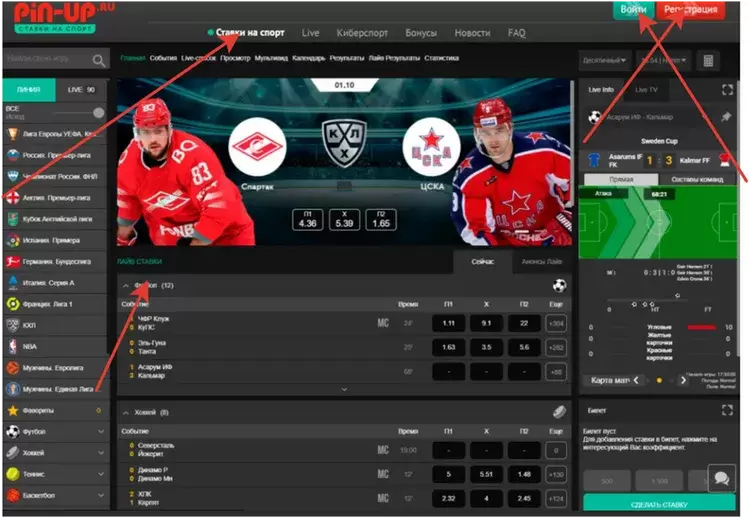Switch to LIVE 90 tab

(x=81, y=89)
